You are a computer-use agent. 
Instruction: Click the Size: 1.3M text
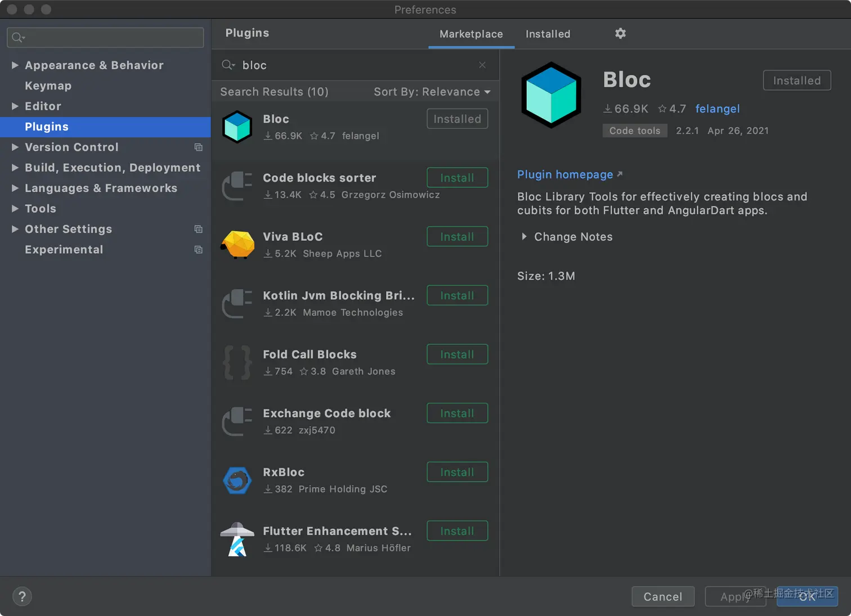click(546, 276)
